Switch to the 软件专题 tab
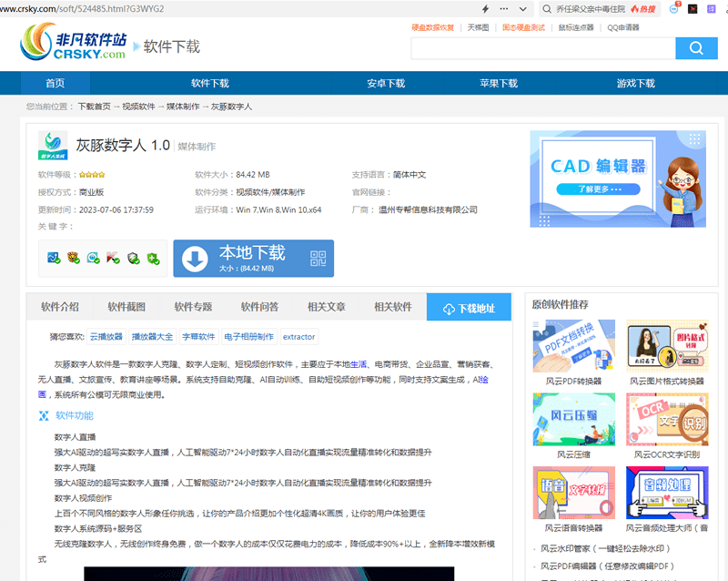This screenshot has width=728, height=581. tap(193, 307)
